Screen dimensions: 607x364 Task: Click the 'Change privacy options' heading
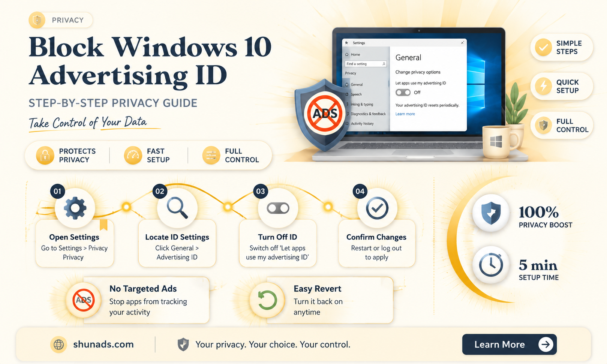(x=418, y=72)
